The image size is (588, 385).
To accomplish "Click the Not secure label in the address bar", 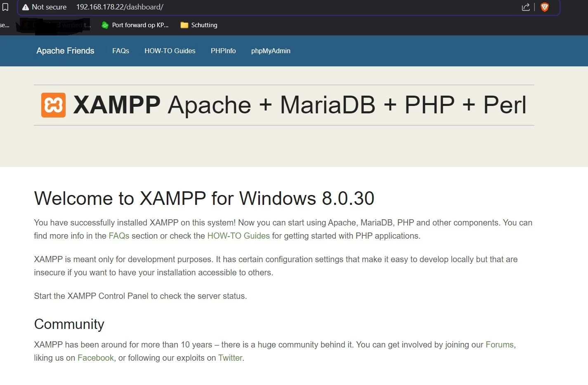I will [49, 7].
